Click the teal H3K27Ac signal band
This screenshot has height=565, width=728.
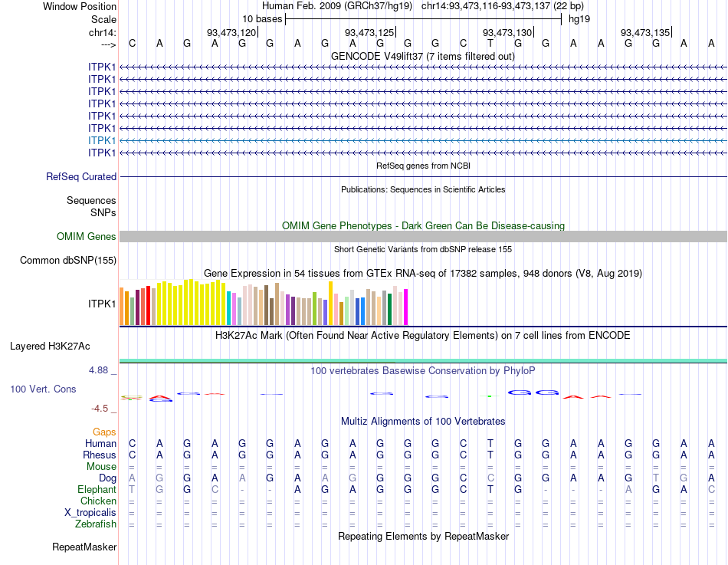point(423,360)
